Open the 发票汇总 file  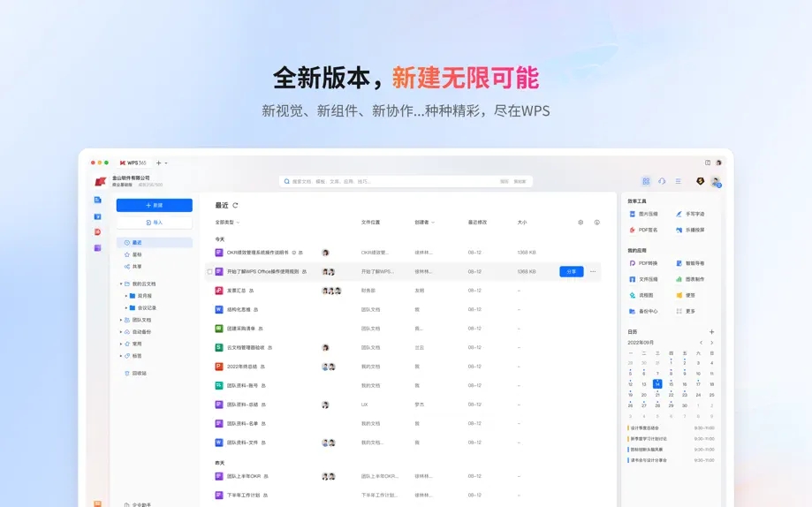(x=236, y=291)
